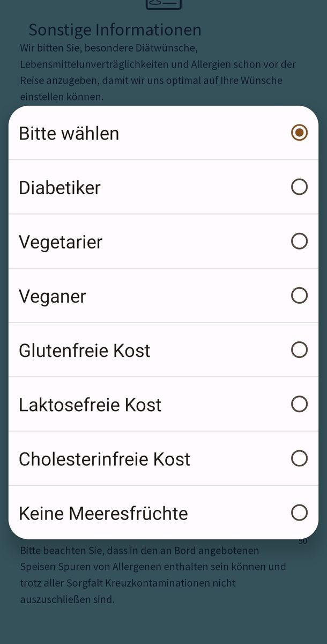Enable the Diabetiker radio button
The height and width of the screenshot is (644, 327).
point(299,187)
